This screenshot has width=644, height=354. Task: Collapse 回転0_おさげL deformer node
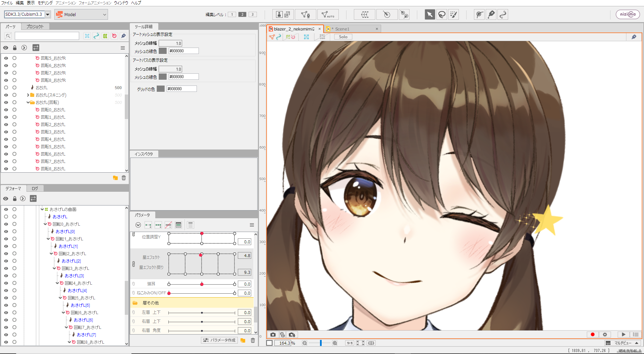point(45,224)
